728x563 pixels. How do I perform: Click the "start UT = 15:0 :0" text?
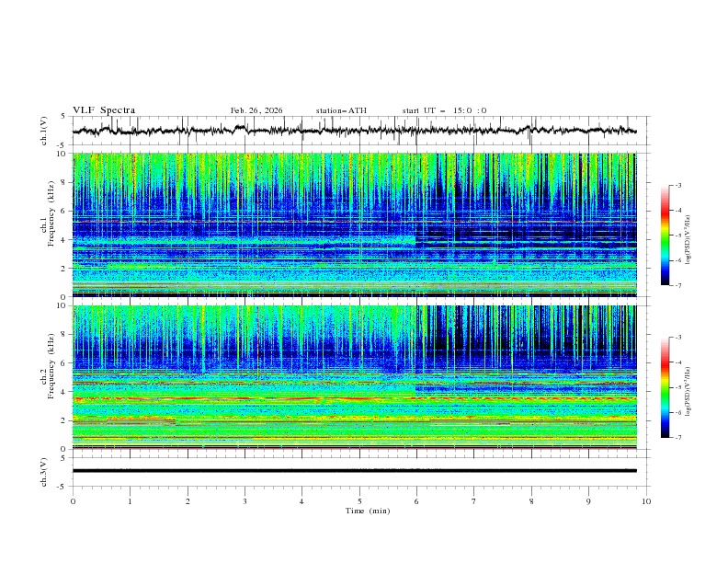pyautogui.click(x=444, y=110)
